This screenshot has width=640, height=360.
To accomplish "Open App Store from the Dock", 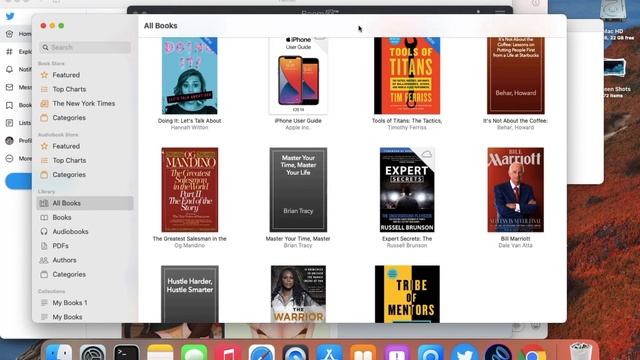I will (329, 352).
